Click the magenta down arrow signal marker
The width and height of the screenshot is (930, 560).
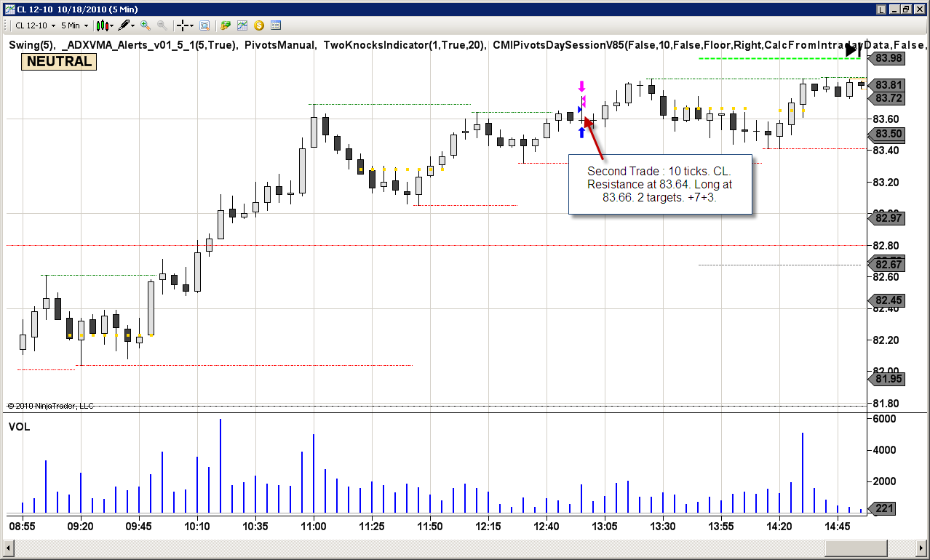click(x=581, y=86)
